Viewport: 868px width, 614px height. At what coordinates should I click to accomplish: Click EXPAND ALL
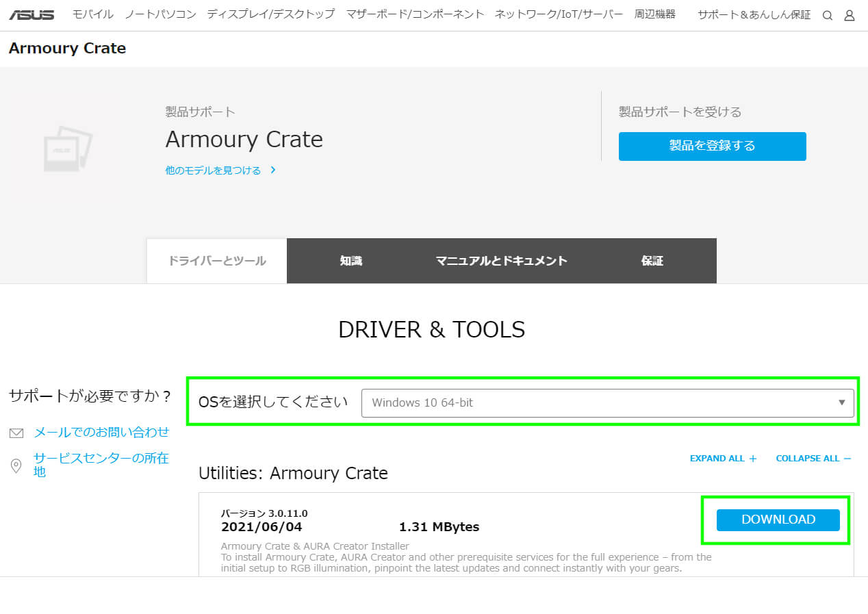pos(723,459)
